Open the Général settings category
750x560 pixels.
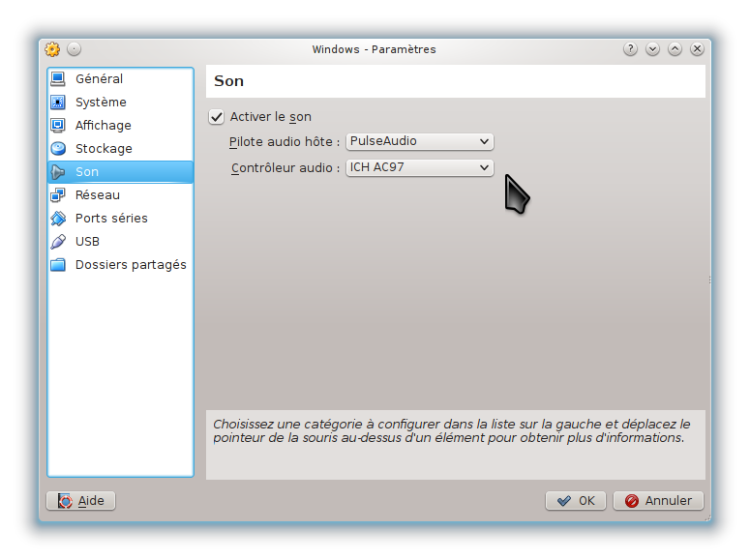[121, 78]
